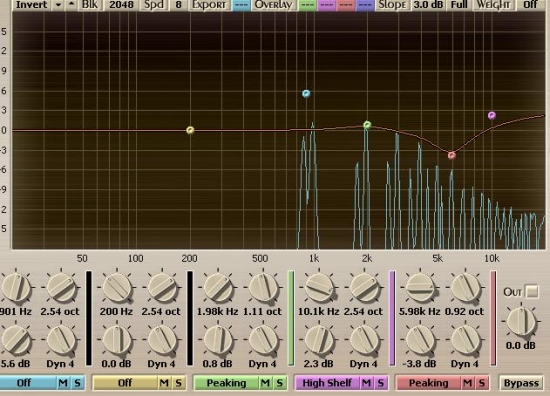Click the Out gain knob at 0.0 dB
Screen dimensions: 550x396
pos(521,321)
